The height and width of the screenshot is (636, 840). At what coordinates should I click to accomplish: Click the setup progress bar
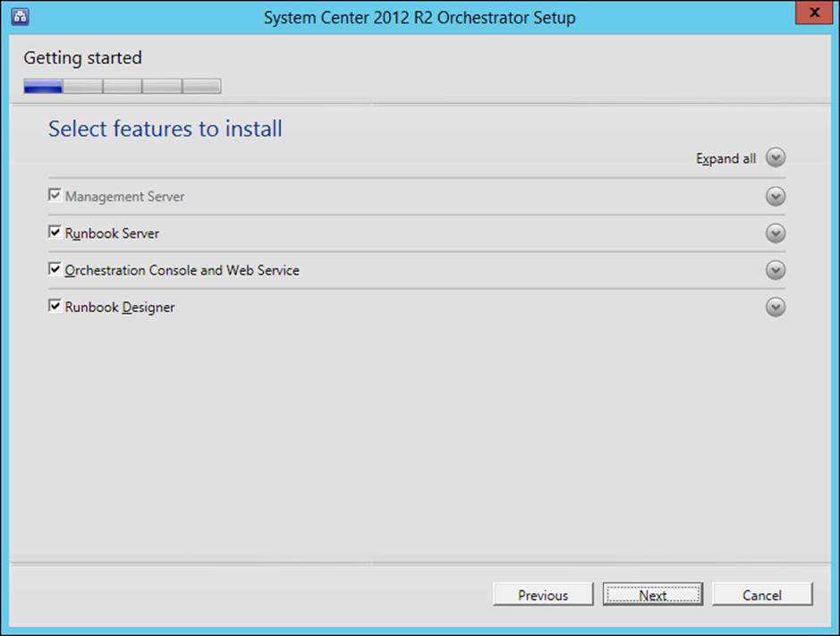tap(123, 86)
